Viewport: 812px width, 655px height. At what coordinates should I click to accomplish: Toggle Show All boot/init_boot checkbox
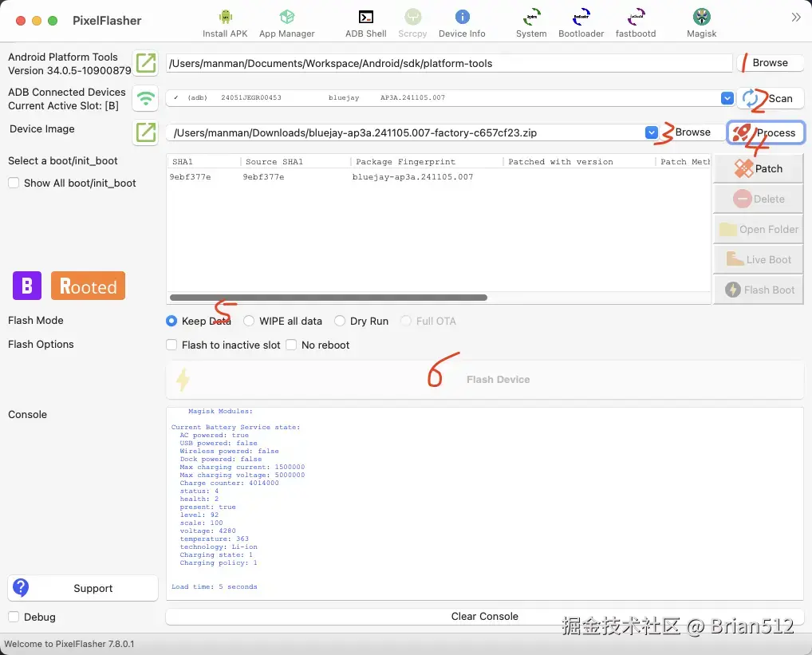(14, 183)
